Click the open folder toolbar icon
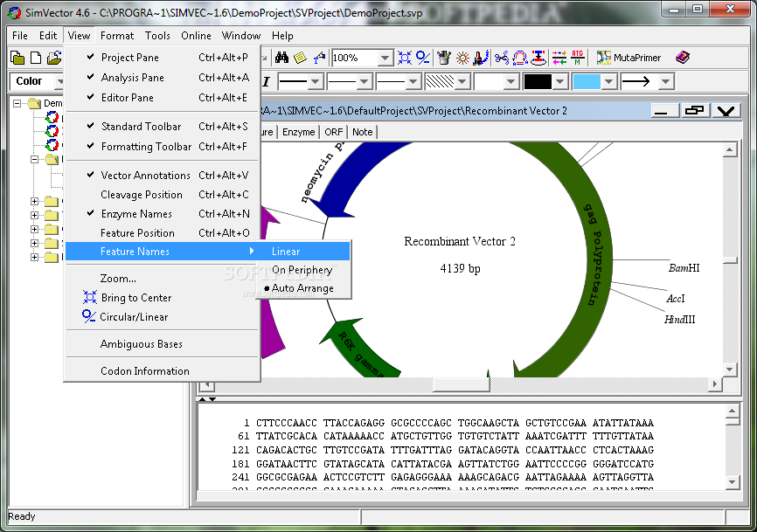The width and height of the screenshot is (757, 532). click(54, 58)
